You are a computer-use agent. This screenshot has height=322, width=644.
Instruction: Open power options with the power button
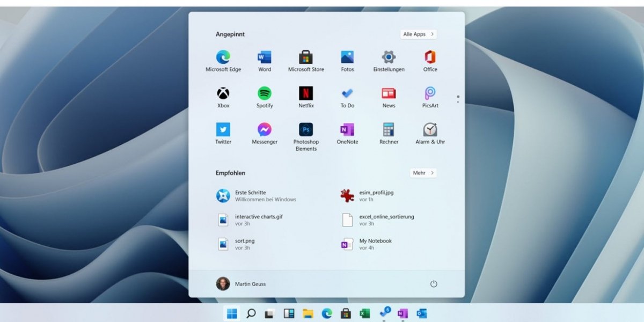(x=434, y=284)
